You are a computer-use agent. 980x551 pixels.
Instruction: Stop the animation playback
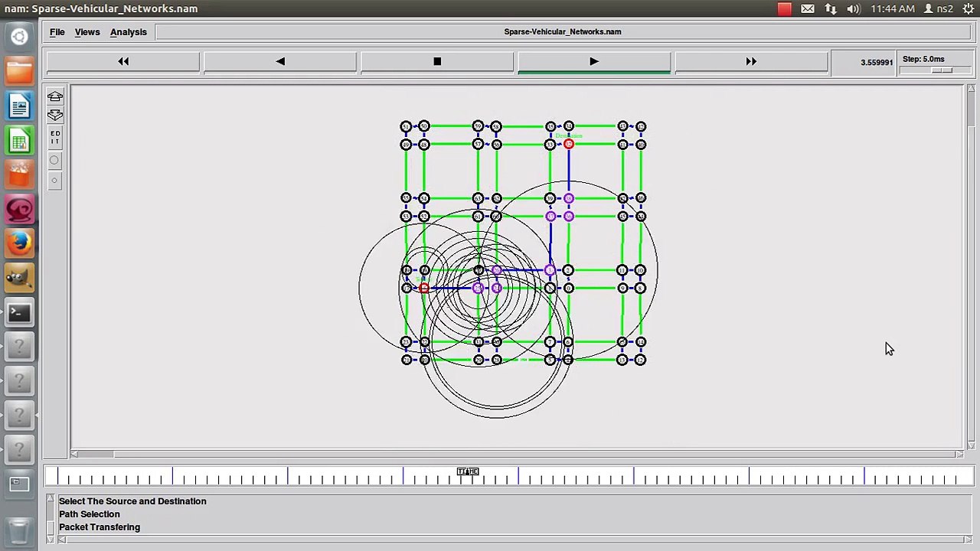point(437,61)
